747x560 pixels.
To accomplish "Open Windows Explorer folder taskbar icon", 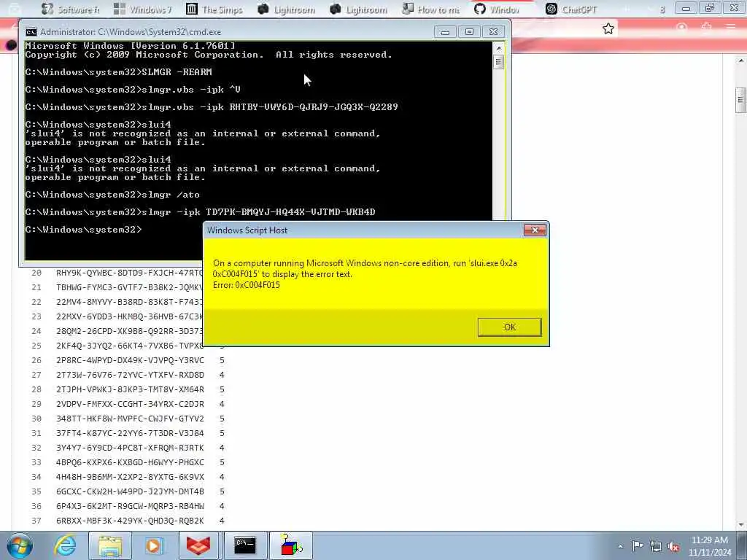I will (x=110, y=545).
